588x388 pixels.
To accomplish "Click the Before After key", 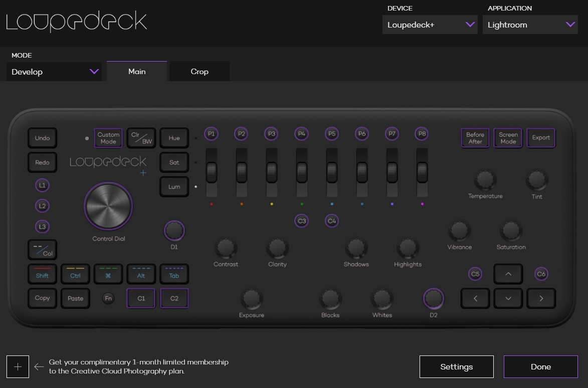I will (475, 138).
